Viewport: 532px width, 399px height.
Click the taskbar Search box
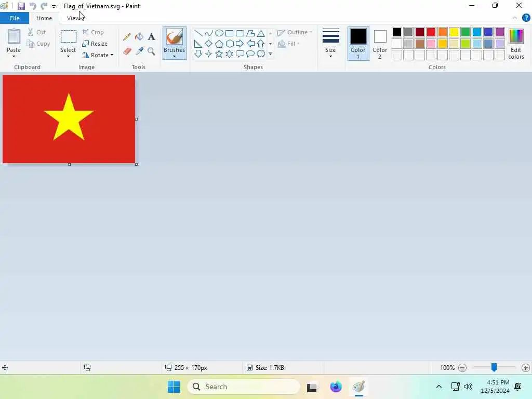[244, 387]
